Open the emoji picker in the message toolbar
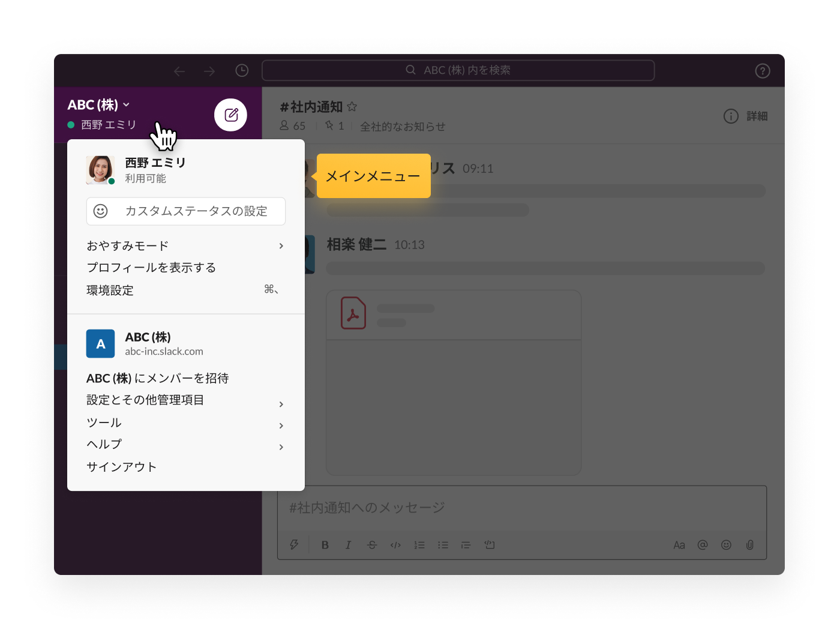The width and height of the screenshot is (840, 629). coord(726,545)
